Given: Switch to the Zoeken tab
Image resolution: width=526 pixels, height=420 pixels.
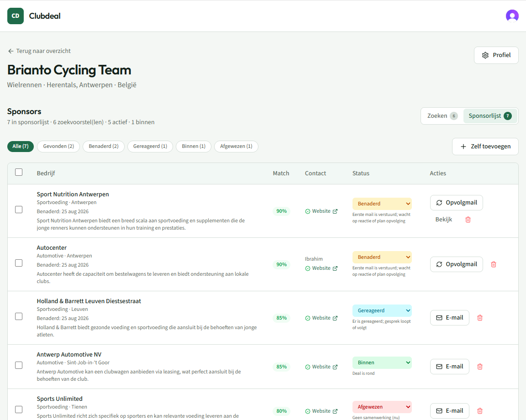Looking at the screenshot, I should [442, 116].
